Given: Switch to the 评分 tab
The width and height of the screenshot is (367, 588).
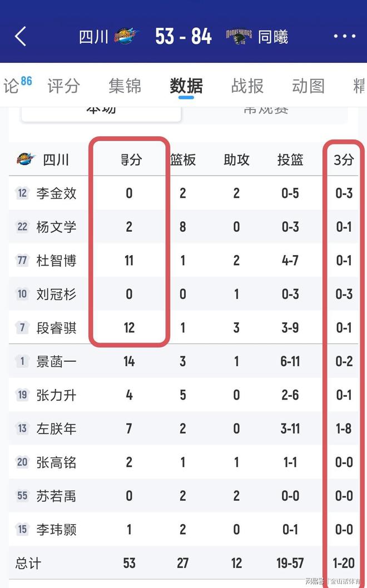Looking at the screenshot, I should point(63,86).
